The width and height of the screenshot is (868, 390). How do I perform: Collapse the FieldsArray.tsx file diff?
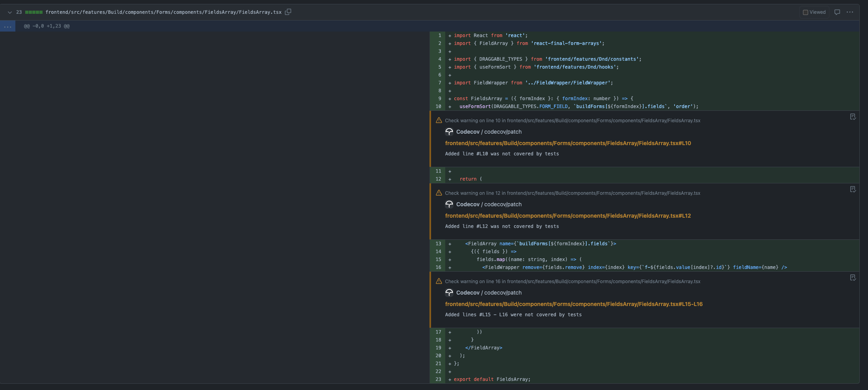click(x=10, y=12)
